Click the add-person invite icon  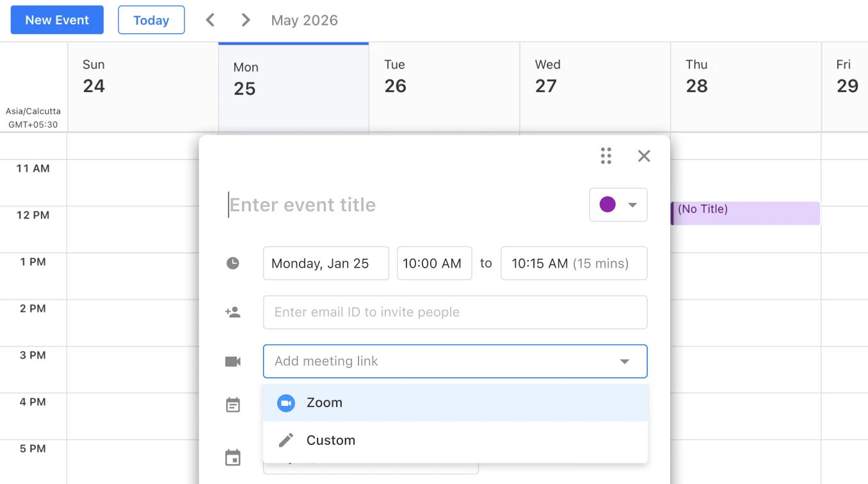pyautogui.click(x=233, y=312)
